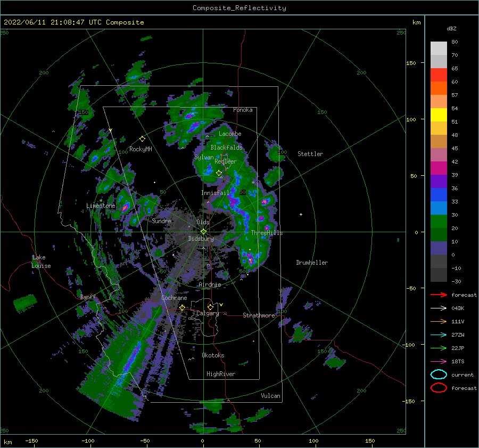Click the Innisfail city label

click(x=215, y=193)
